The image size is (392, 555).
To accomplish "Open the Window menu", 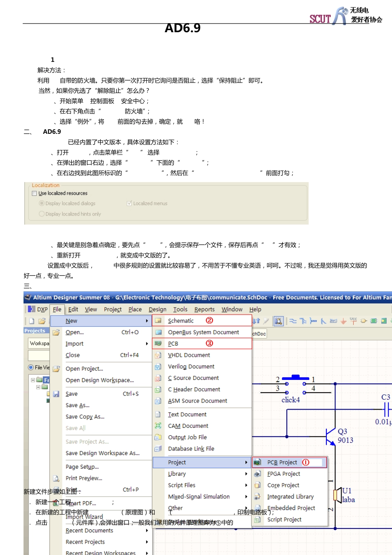I will pos(232,309).
